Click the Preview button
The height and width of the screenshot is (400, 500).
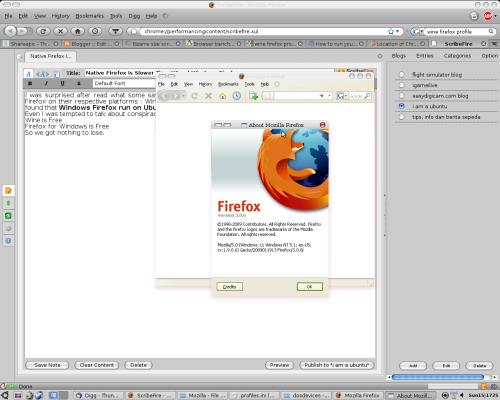(279, 365)
